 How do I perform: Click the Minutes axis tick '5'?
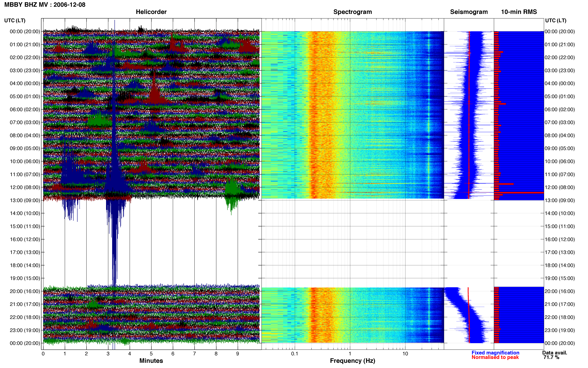[x=151, y=354]
